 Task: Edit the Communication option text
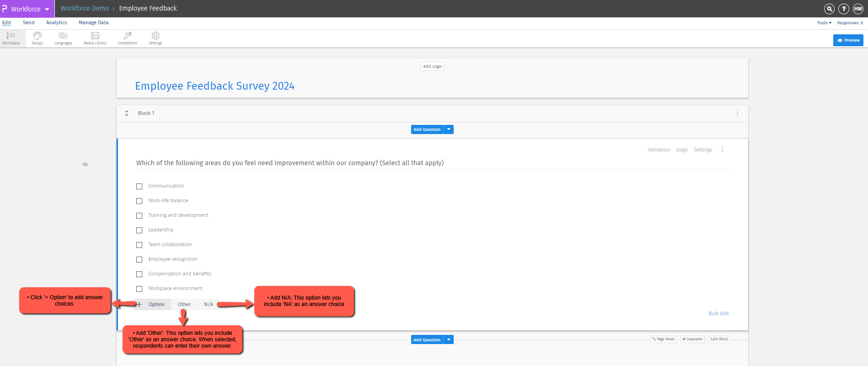pos(166,186)
